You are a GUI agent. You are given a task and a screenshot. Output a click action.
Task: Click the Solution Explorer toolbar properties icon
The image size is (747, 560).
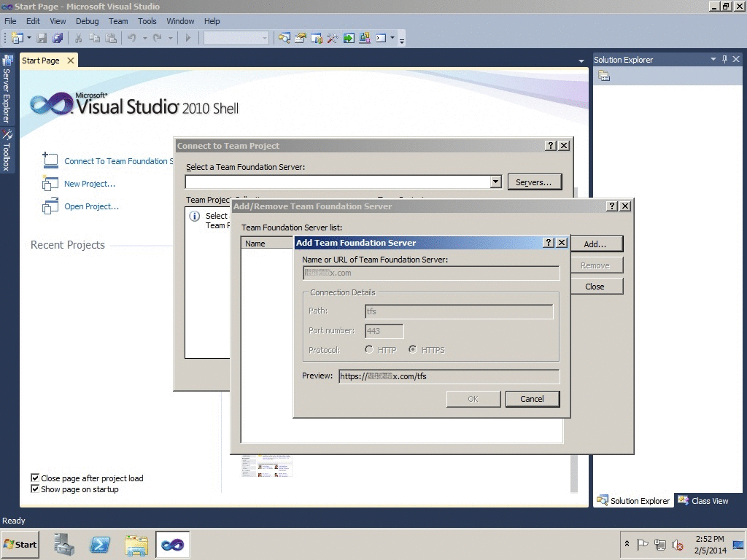point(604,76)
